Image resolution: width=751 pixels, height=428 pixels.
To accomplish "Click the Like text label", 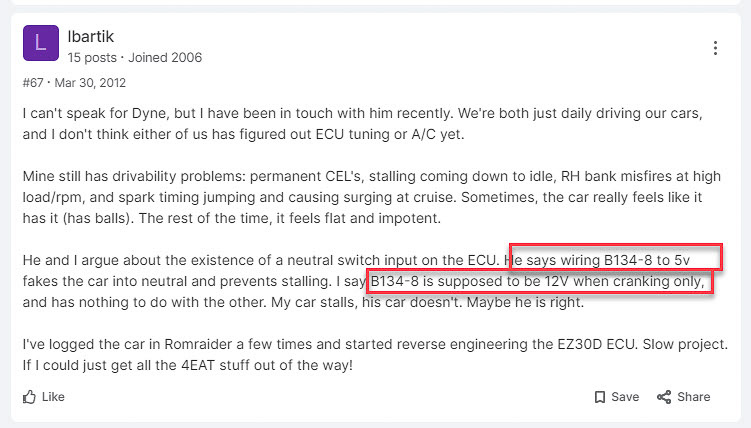I will pos(53,397).
